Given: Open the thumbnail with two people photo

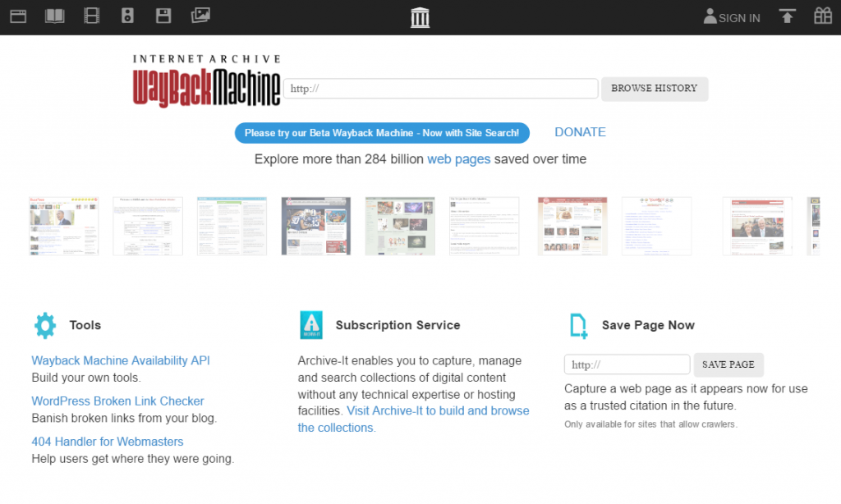Looking at the screenshot, I should (757, 226).
